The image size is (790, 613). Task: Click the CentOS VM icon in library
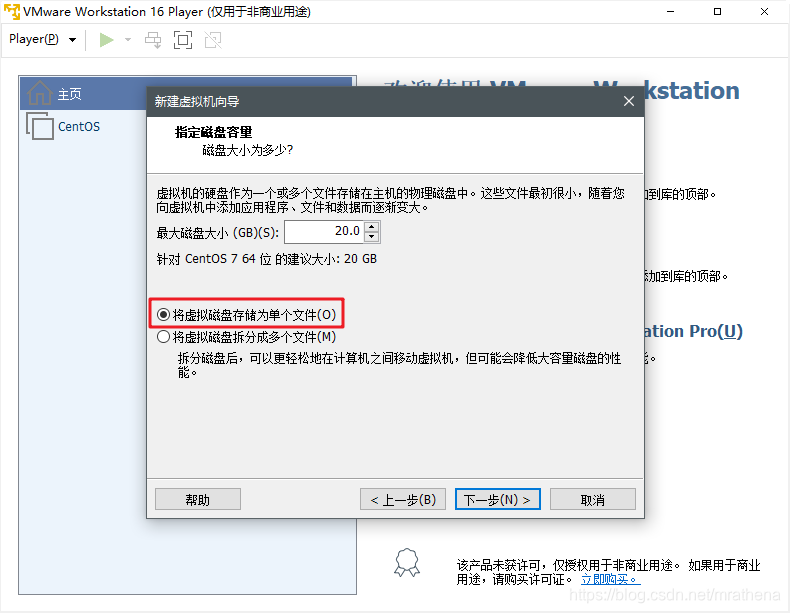coord(40,126)
